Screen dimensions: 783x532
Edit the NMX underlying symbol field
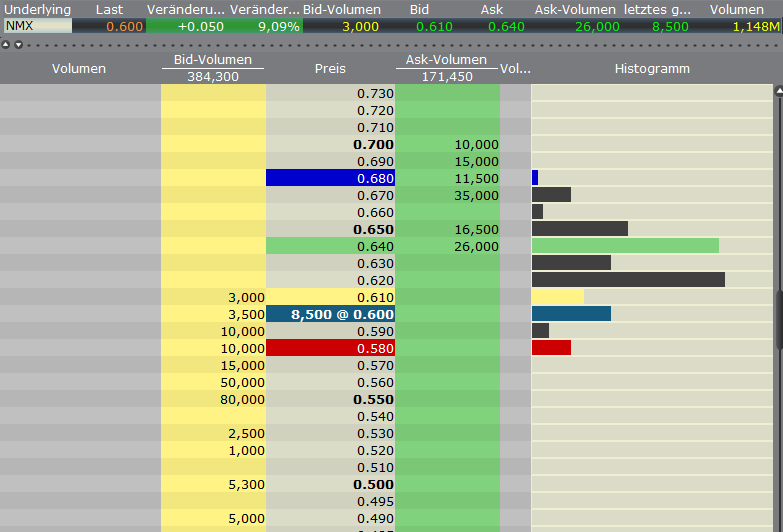tap(37, 26)
